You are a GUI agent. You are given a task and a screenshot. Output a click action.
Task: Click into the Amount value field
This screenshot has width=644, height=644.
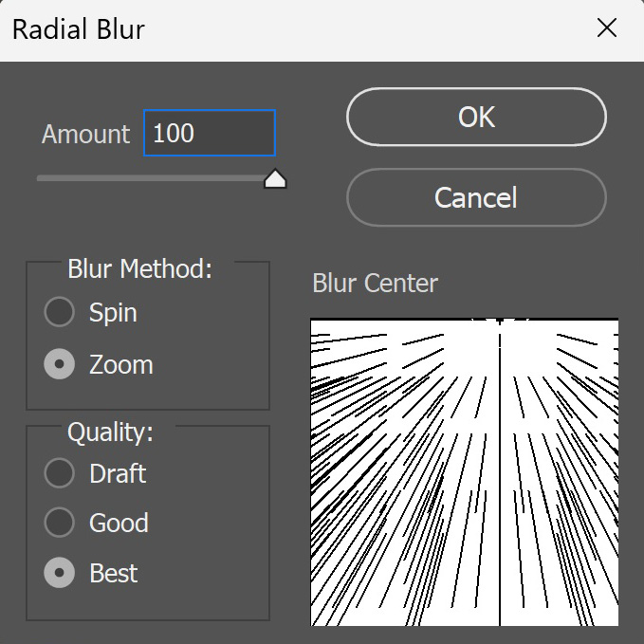210,133
